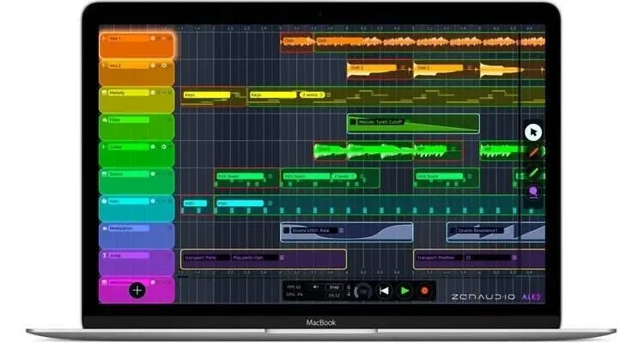Click the Transport Panic field in the purple clip
This screenshot has height=343, width=644.
pos(206,257)
